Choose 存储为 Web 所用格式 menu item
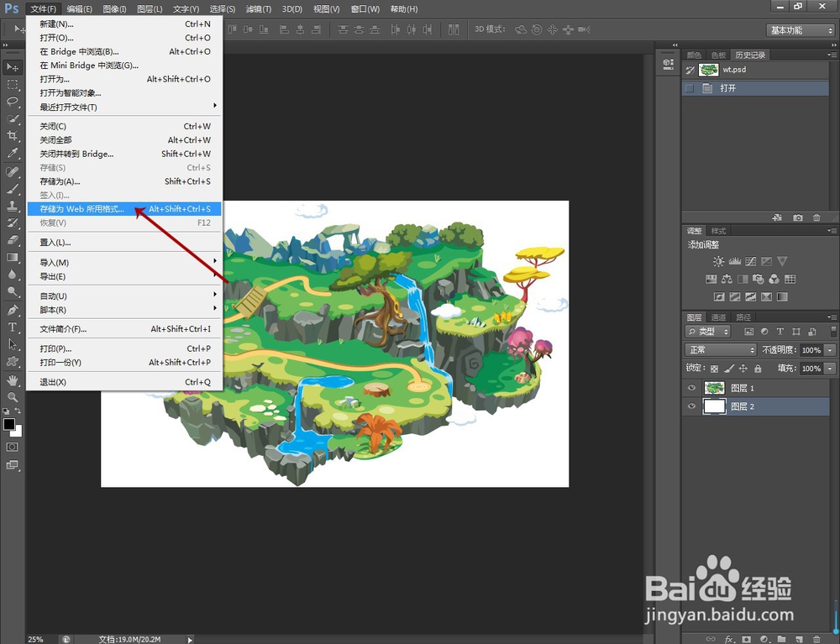Image resolution: width=840 pixels, height=644 pixels. pos(124,209)
